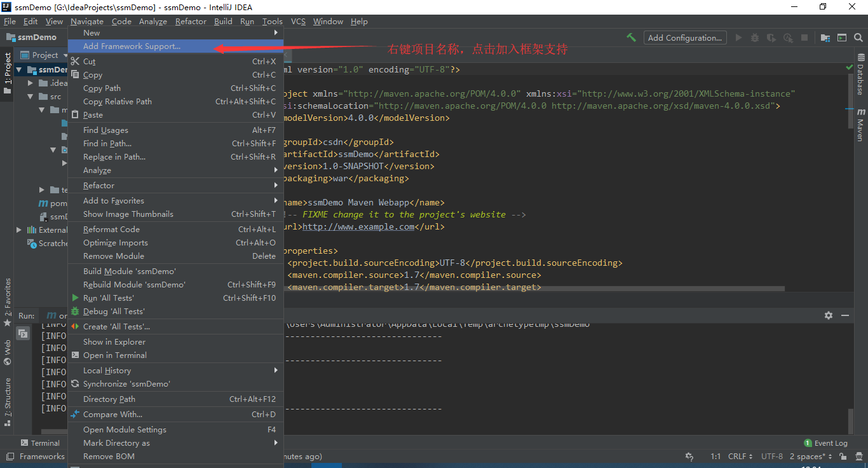Click the Stop square icon in toolbar
Image resolution: width=868 pixels, height=468 pixels.
pyautogui.click(x=804, y=38)
